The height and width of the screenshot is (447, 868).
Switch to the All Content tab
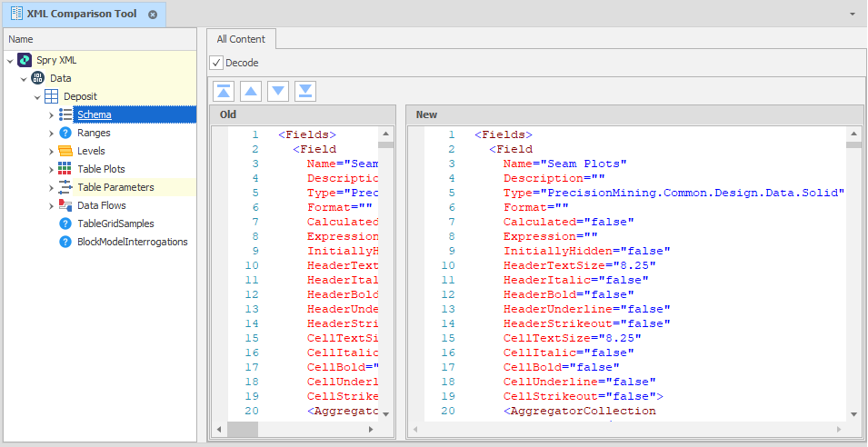[x=241, y=39]
